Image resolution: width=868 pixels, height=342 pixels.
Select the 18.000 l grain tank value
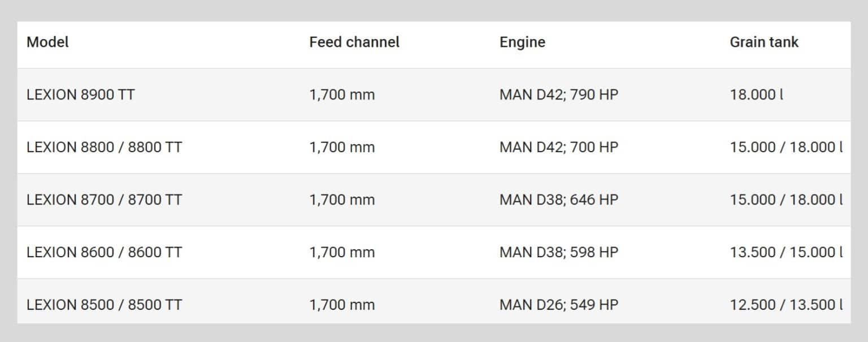(756, 95)
